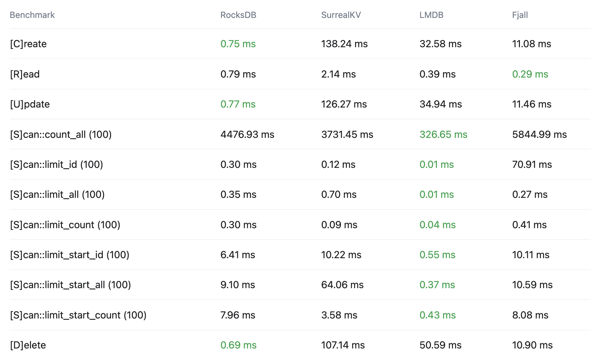This screenshot has width=602, height=364.
Task: Select the [S]can::limit_all (100) label
Action: (x=57, y=194)
